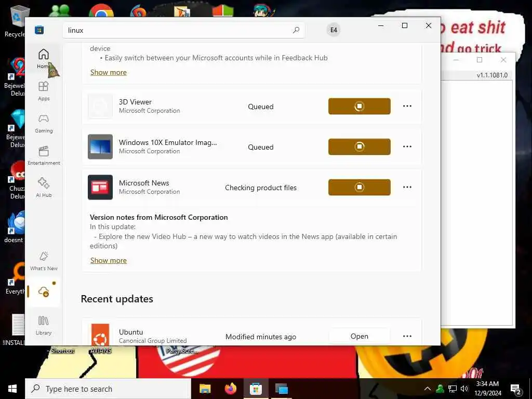Close the background v1.1.1081.0 window
The height and width of the screenshot is (399, 532).
point(503,60)
